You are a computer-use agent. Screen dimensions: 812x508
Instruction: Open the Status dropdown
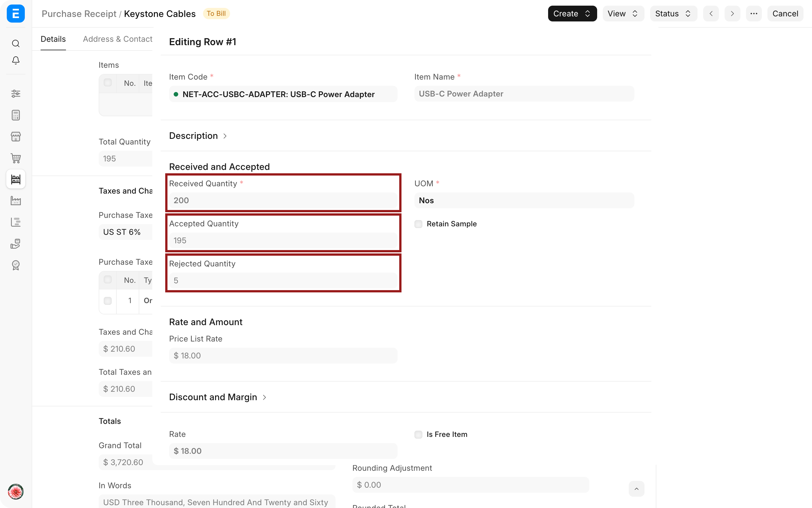click(x=673, y=14)
